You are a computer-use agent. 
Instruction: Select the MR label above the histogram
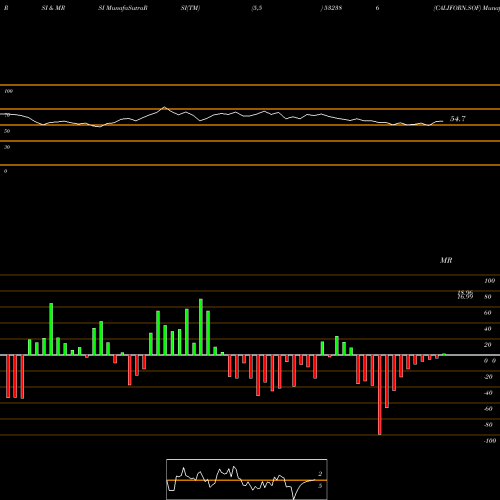446,260
